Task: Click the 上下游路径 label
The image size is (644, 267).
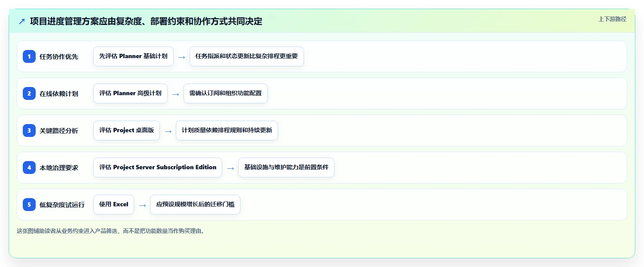Action: [612, 19]
